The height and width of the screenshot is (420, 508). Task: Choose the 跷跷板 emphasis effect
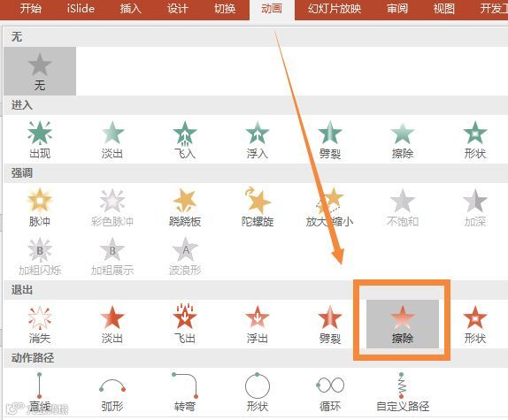185,207
